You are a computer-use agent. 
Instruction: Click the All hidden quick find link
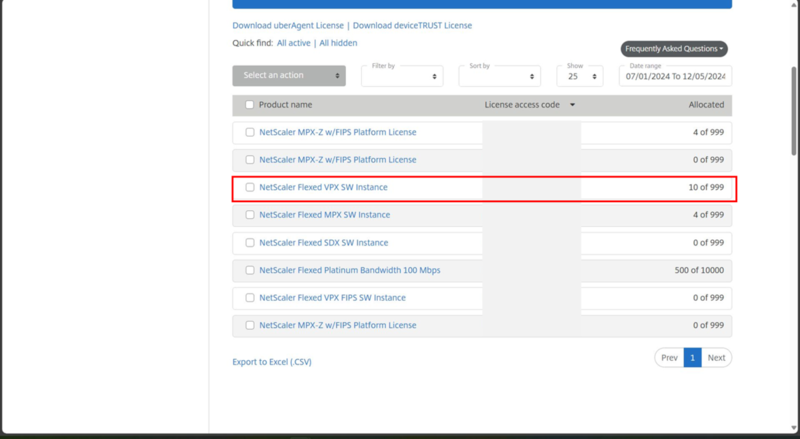pyautogui.click(x=338, y=43)
